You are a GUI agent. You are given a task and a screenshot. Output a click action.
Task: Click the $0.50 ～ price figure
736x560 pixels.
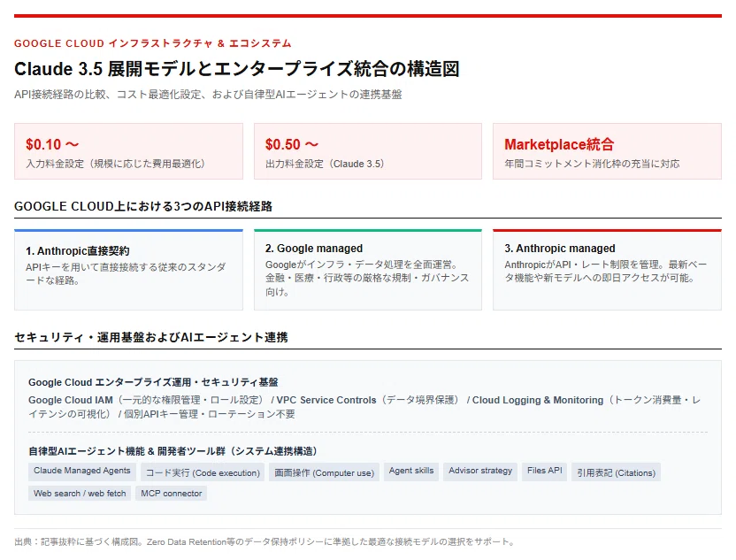(x=292, y=144)
